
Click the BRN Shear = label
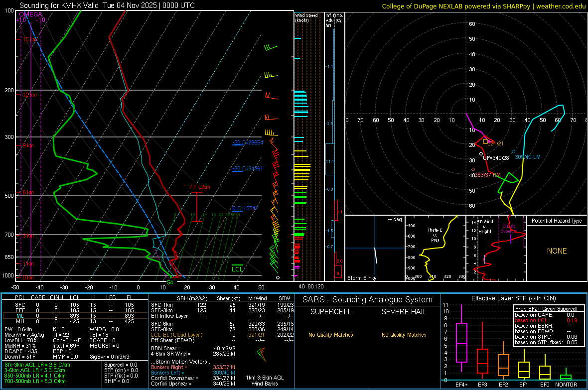pyautogui.click(x=166, y=348)
